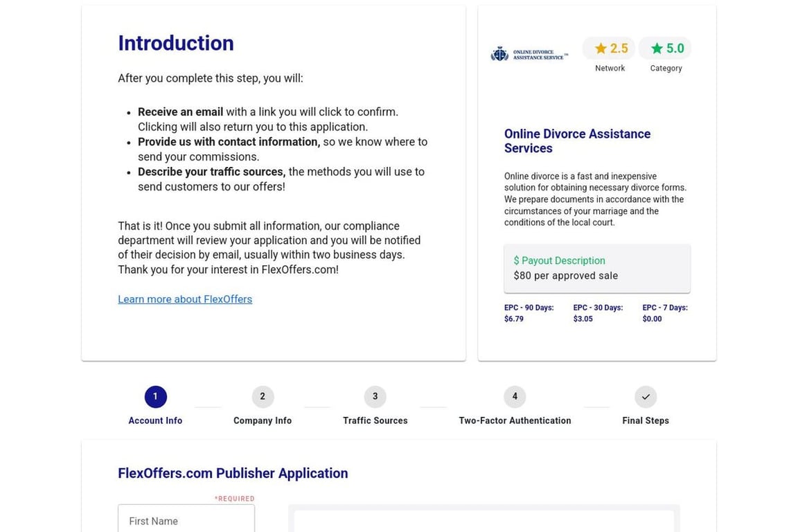The height and width of the screenshot is (532, 798).
Task: Select step 2 circle for Company Info
Action: click(263, 397)
